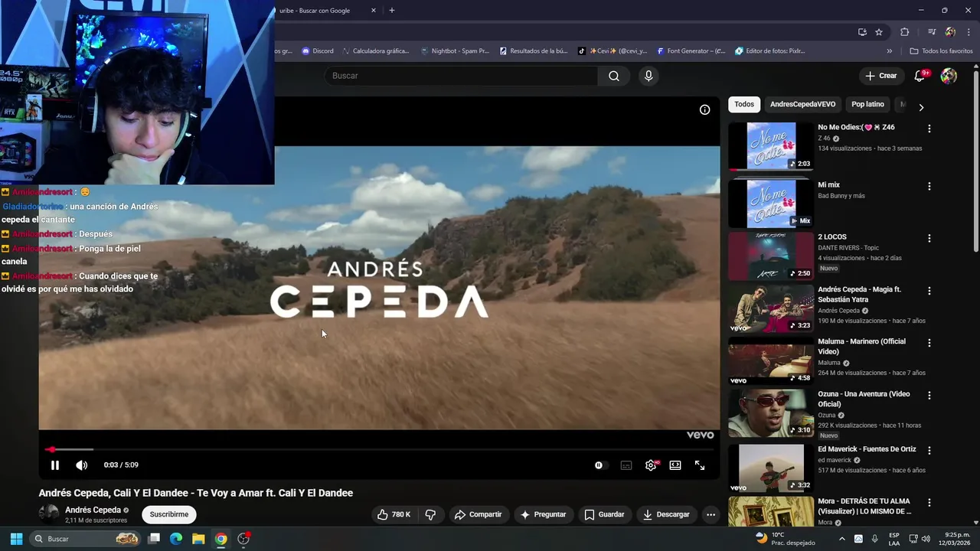
Task: Select the AndresCepedaVEVO filter chip
Action: pos(802,104)
